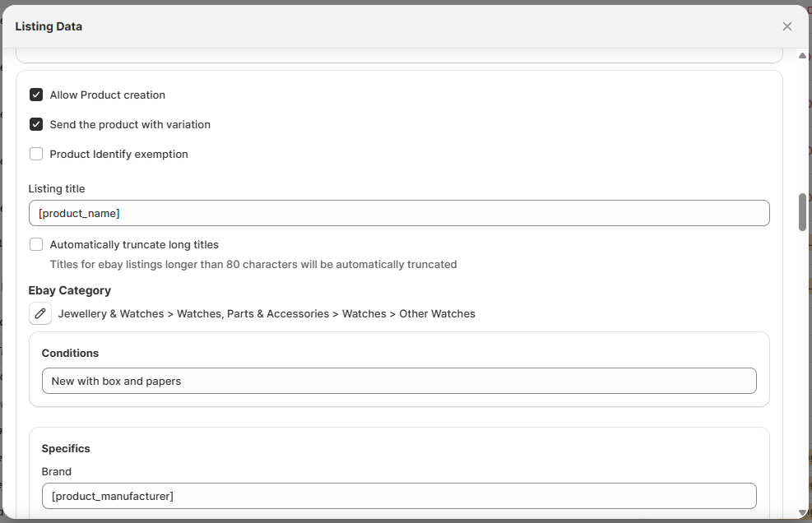
Task: Focus the Listing title input box
Action: pyautogui.click(x=398, y=213)
